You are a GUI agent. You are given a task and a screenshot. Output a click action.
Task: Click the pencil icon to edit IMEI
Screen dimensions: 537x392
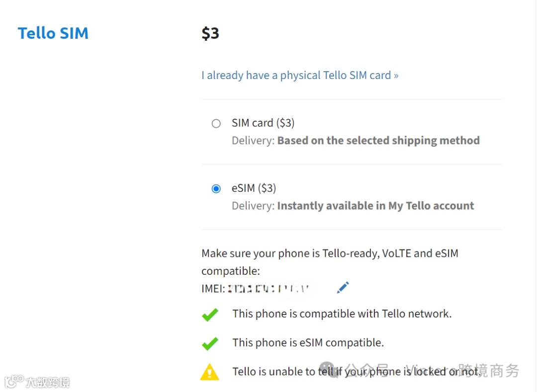[343, 287]
